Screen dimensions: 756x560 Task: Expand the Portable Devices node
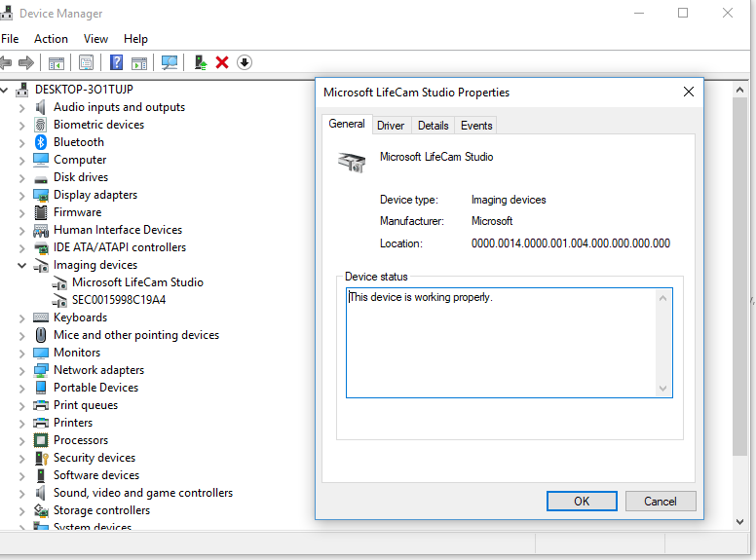pyautogui.click(x=21, y=388)
